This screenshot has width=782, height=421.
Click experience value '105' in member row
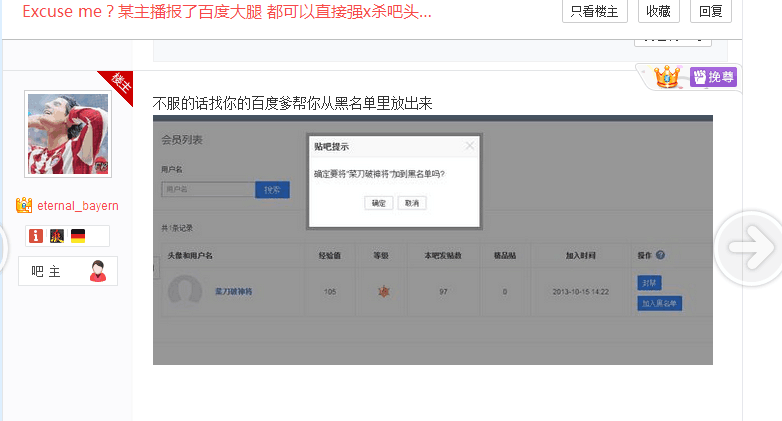330,291
